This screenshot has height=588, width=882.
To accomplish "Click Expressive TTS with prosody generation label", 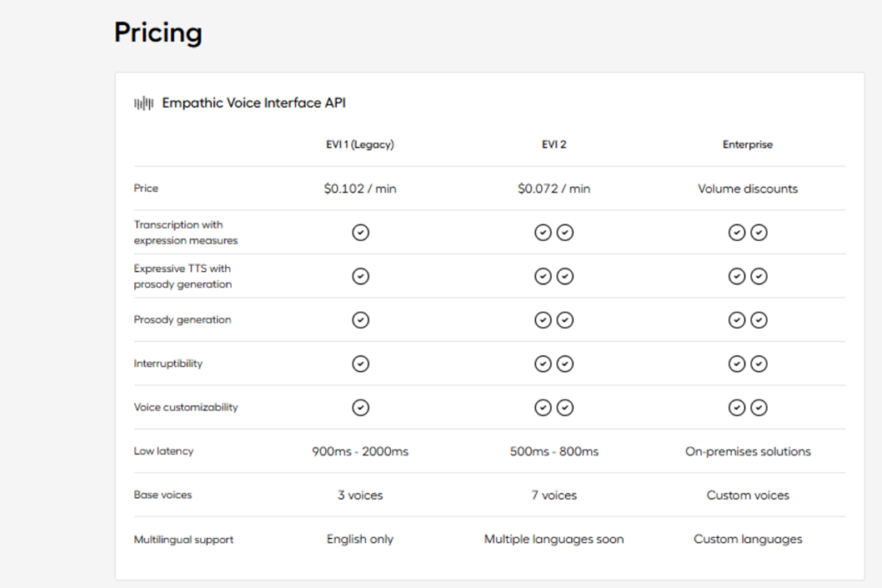I will coord(183,276).
